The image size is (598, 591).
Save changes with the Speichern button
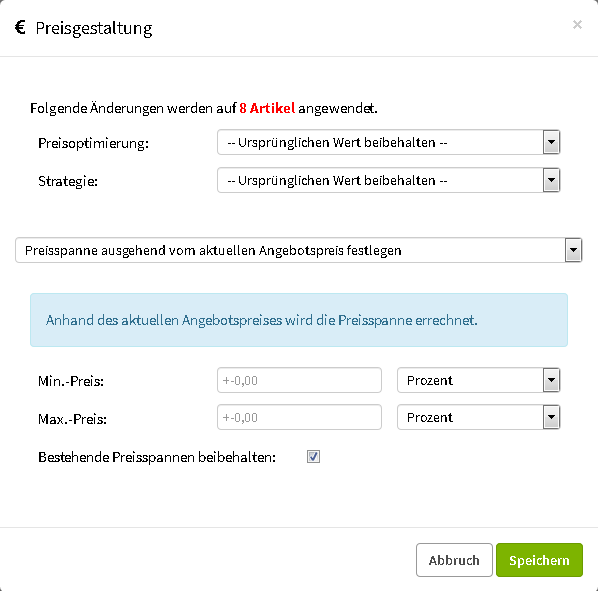[x=539, y=560]
